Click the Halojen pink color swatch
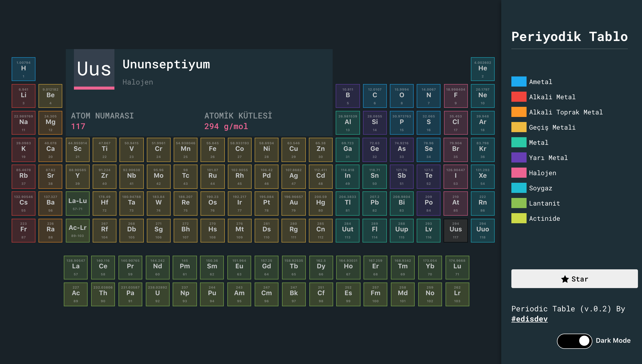Viewport: 642px width, 364px height. [519, 173]
